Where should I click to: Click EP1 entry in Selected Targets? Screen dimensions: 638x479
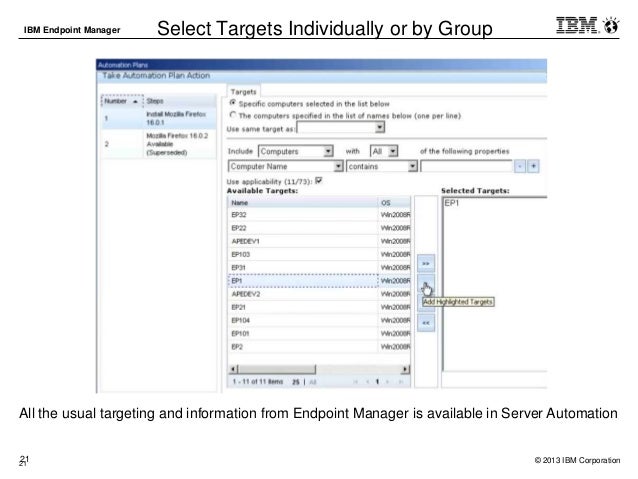451,203
